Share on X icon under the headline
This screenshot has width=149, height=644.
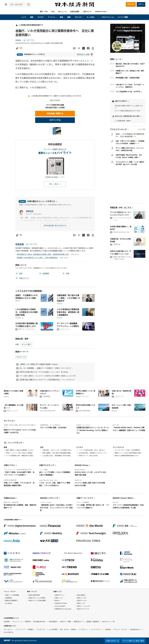coord(84,48)
